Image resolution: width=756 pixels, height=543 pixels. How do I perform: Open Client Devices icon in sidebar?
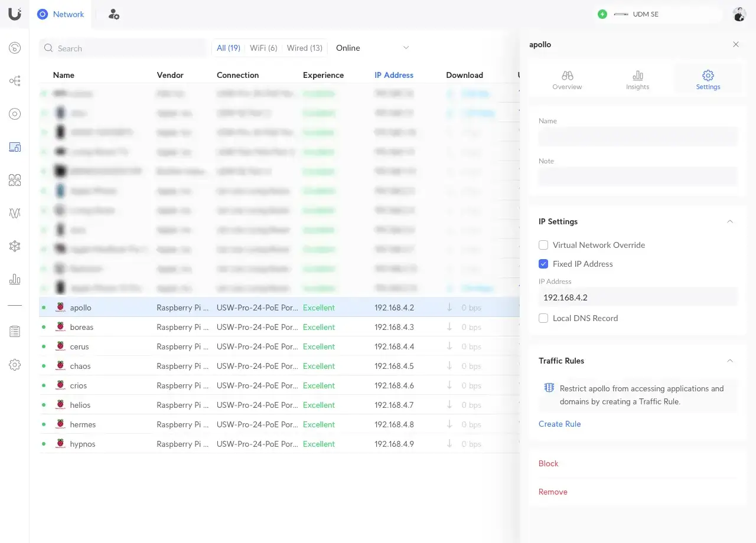coord(15,147)
